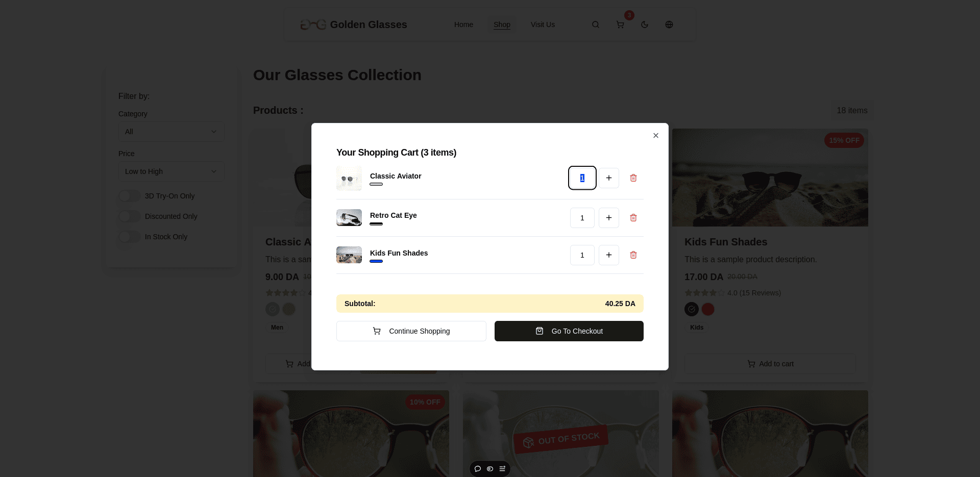The width and height of the screenshot is (980, 477).
Task: Delete Retro Cat Eye via trash icon
Action: [x=633, y=217]
